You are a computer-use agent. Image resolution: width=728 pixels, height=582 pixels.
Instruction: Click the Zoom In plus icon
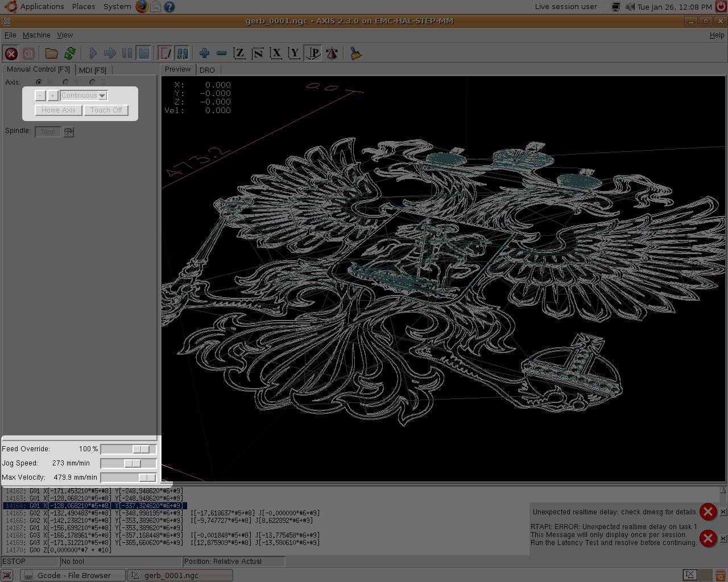coord(204,53)
